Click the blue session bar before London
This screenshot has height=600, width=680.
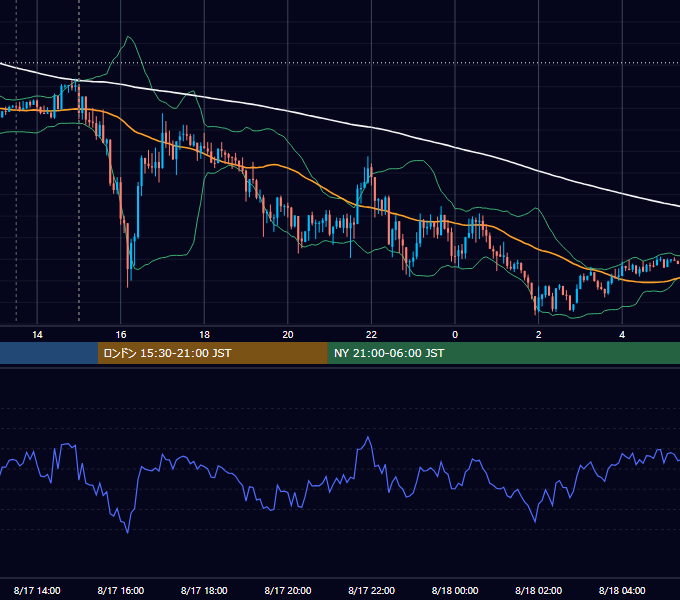49,353
